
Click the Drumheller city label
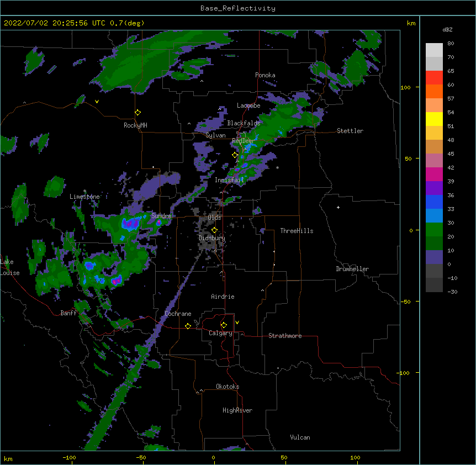(352, 269)
